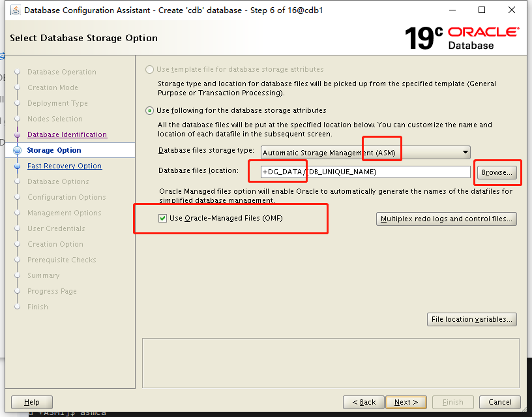Click the Creation Option step label

(55, 244)
